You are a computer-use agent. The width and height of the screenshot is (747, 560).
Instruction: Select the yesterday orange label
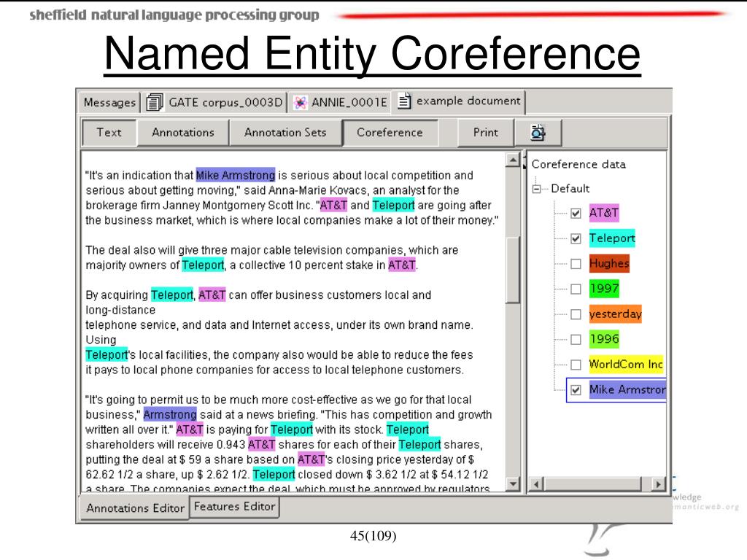(x=615, y=314)
